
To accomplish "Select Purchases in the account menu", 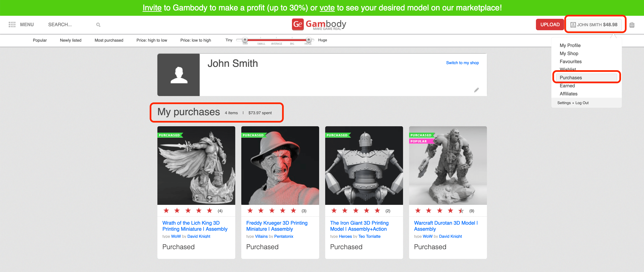I will (x=571, y=78).
